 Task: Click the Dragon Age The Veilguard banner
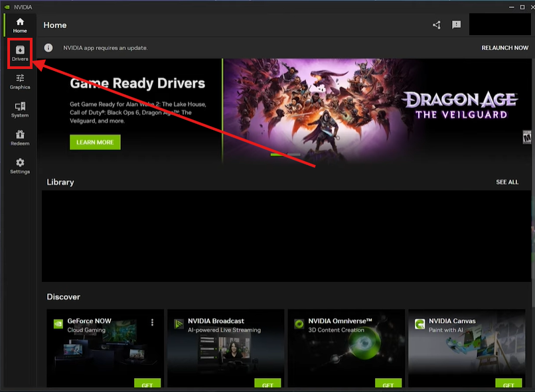tap(377, 111)
